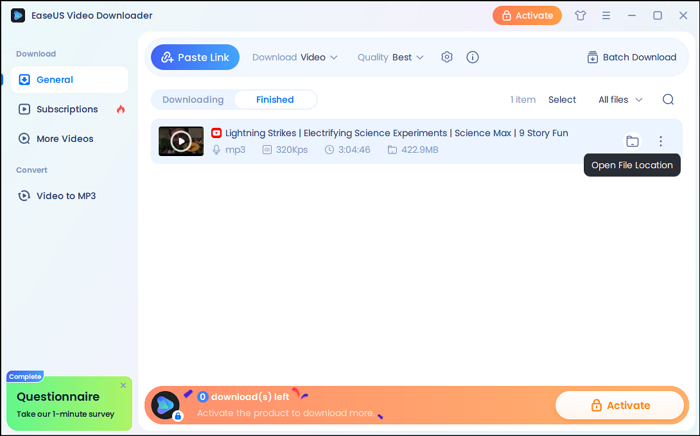Close the Questionnaire banner

[123, 386]
